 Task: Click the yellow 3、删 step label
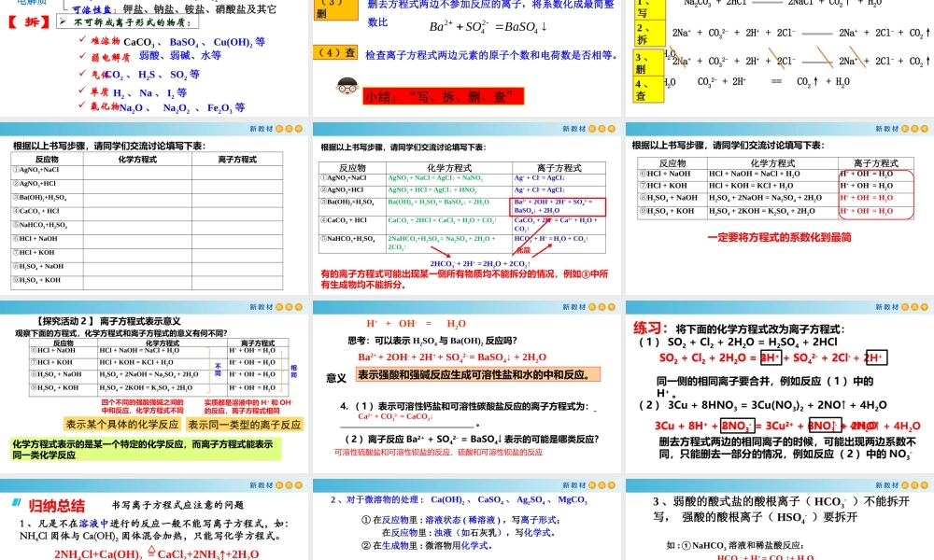649,63
